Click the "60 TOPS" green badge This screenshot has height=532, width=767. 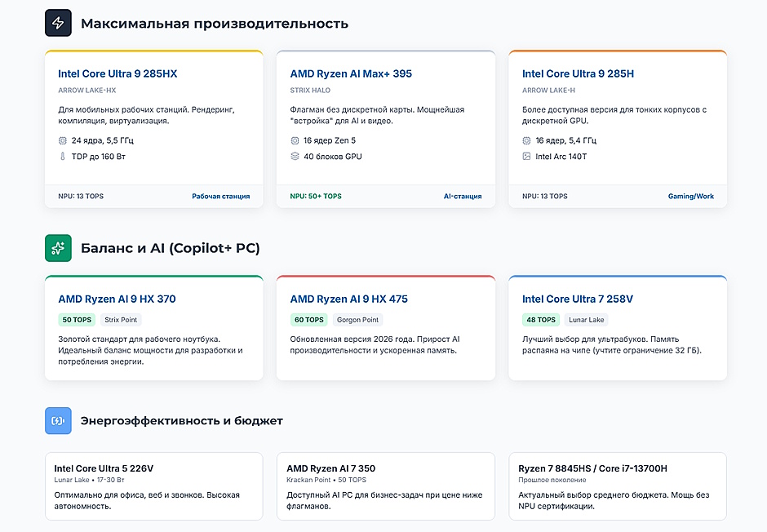coord(308,320)
